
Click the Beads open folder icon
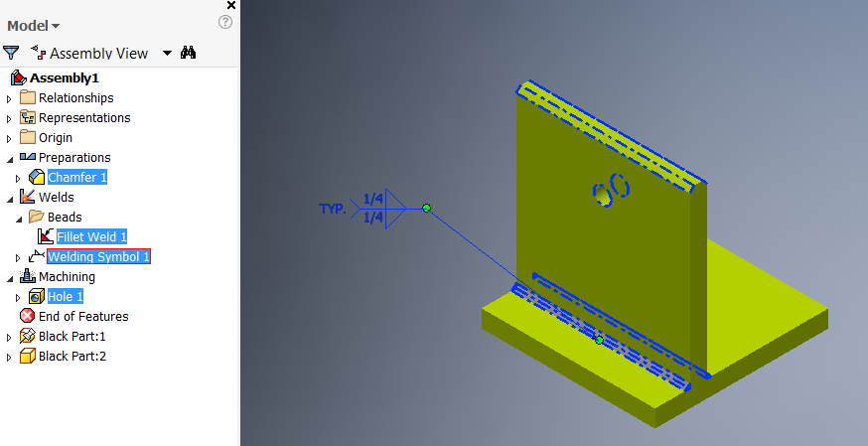point(37,217)
